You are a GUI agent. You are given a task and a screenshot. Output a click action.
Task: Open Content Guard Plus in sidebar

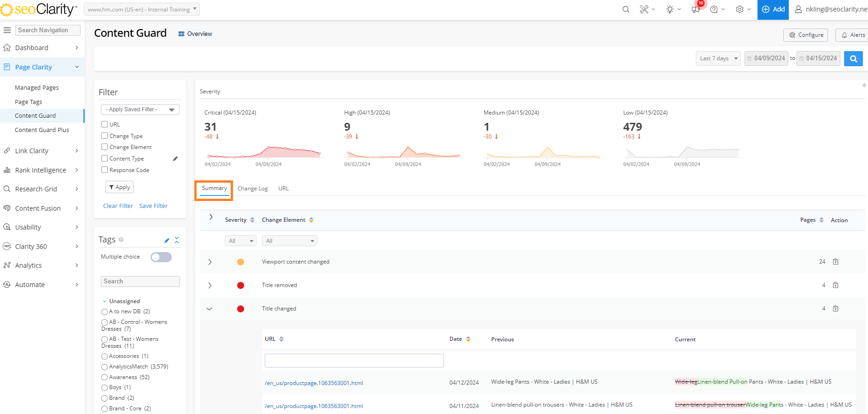click(x=42, y=130)
